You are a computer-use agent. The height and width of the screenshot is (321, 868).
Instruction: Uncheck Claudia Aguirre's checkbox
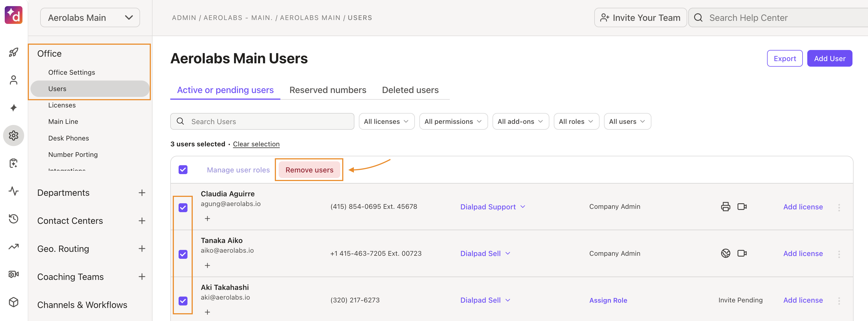click(183, 208)
